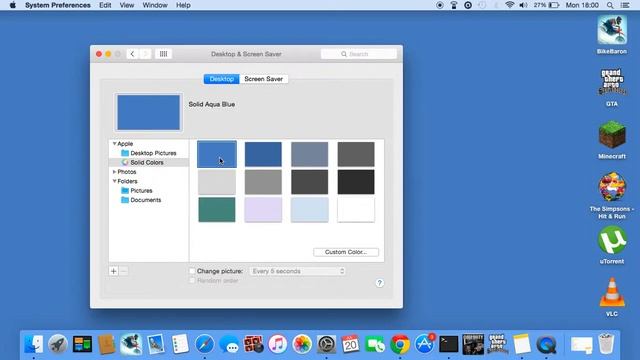Go back with the left chevron button

(x=132, y=54)
